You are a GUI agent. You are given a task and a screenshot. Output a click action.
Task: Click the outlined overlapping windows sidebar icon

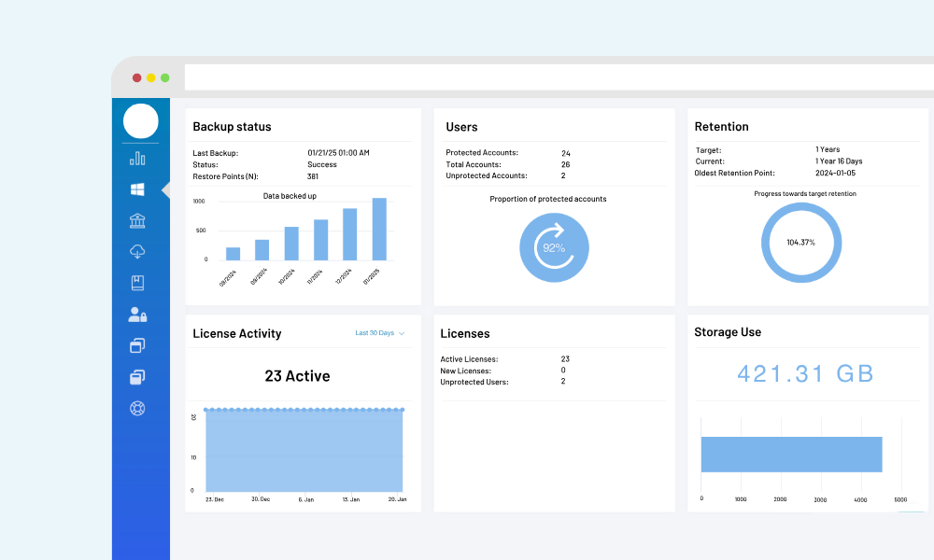[x=137, y=345]
